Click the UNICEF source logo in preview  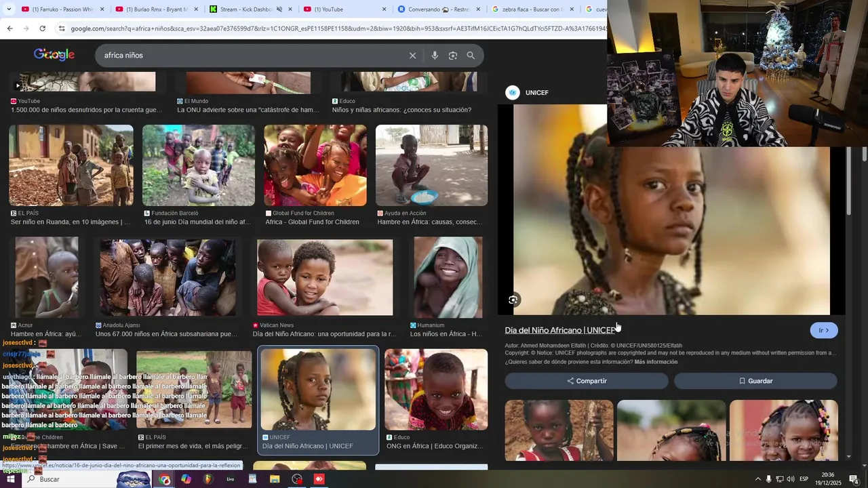click(513, 93)
